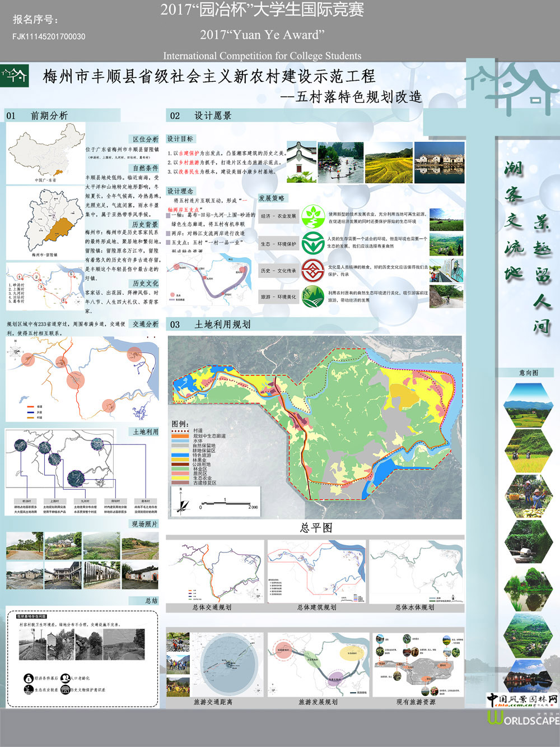
Task: Click the green environmental protection emblem icon
Action: pyautogui.click(x=313, y=243)
